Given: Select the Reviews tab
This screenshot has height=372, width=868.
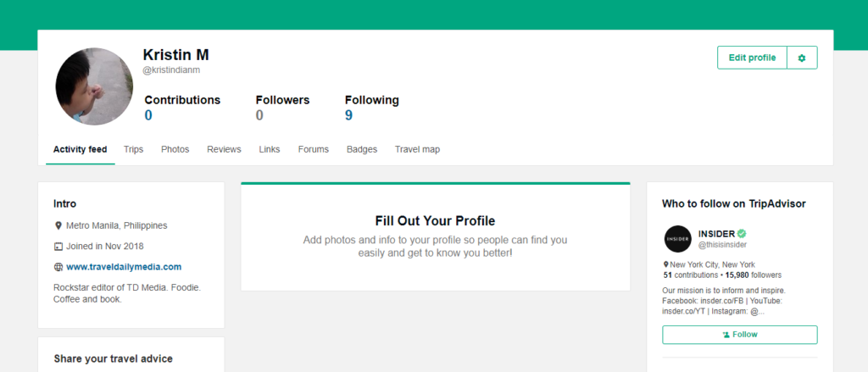Looking at the screenshot, I should click(x=224, y=149).
